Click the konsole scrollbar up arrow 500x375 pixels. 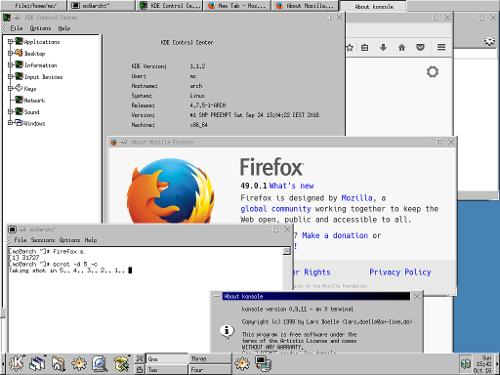click(x=287, y=251)
